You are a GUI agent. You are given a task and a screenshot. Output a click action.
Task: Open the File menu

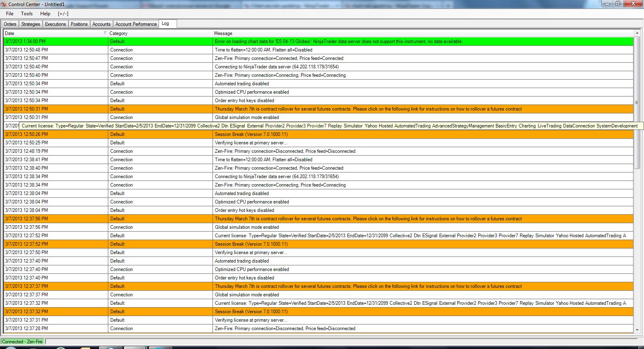point(10,14)
